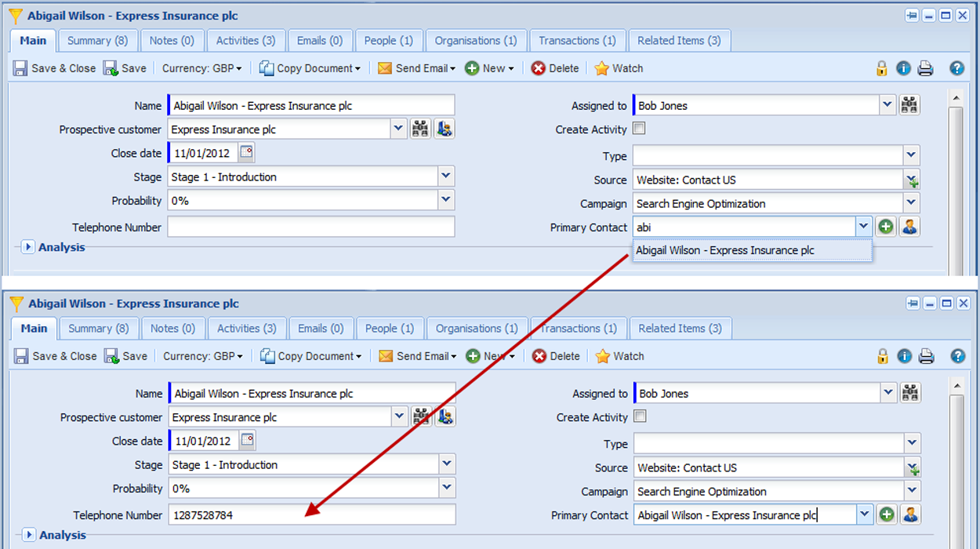Image resolution: width=980 pixels, height=549 pixels.
Task: Open Transactions (1) tab in upper window
Action: click(578, 41)
